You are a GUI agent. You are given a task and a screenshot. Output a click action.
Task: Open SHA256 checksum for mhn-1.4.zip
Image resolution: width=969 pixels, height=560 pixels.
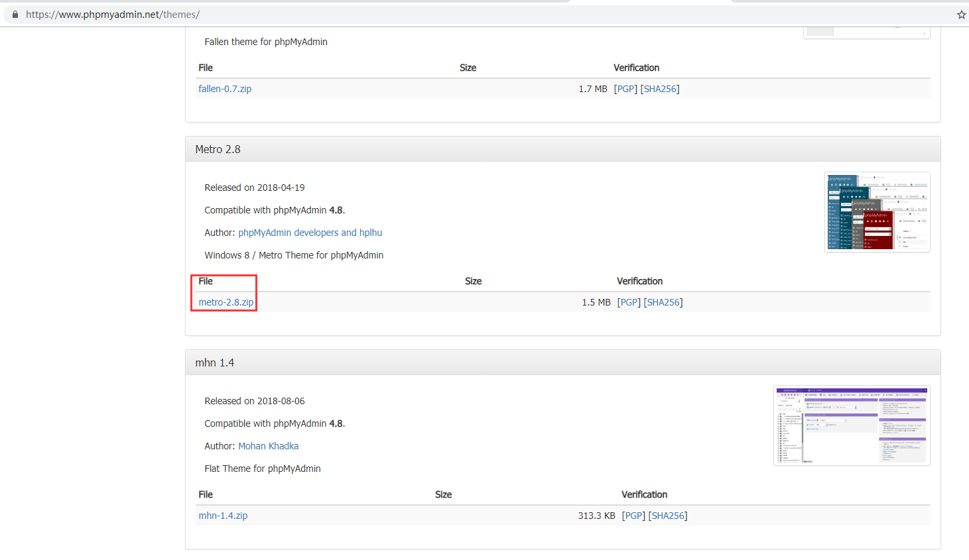[x=668, y=516]
